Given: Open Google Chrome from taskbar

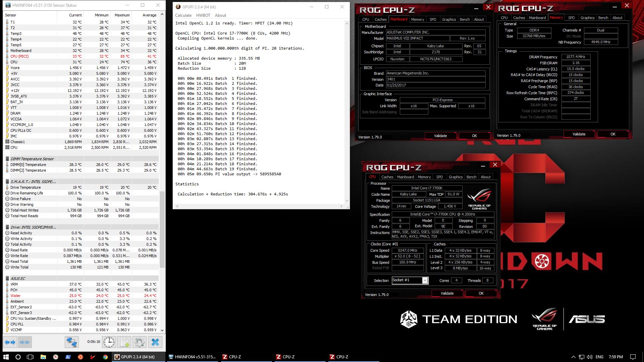Looking at the screenshot, I should coord(105,357).
